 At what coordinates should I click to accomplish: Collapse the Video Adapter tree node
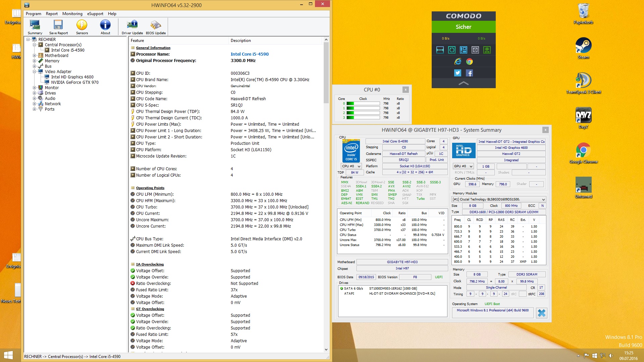coord(34,72)
